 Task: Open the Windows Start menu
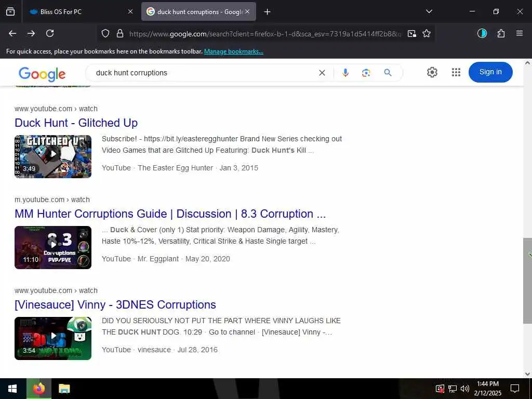coord(12,389)
